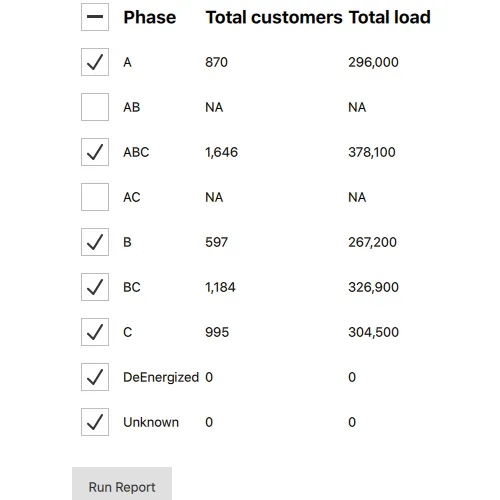Click the Total customers column header
The image size is (500, 500).
pos(274,17)
